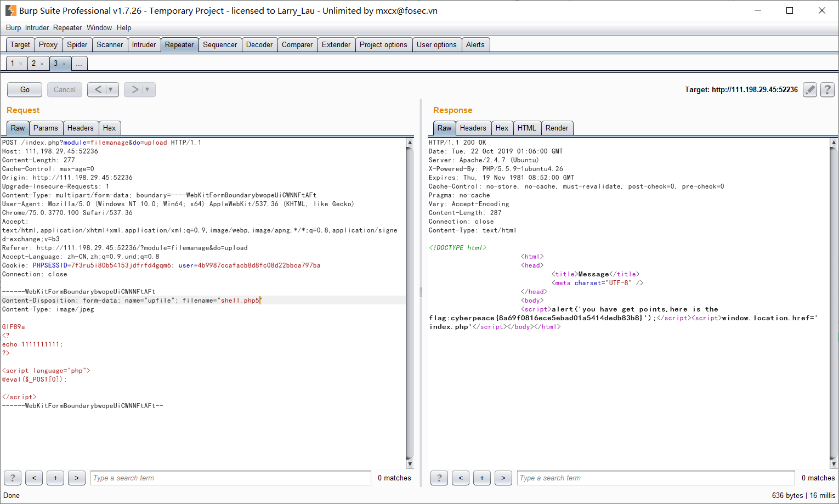Open the Help menu
This screenshot has width=839, height=504.
124,27
